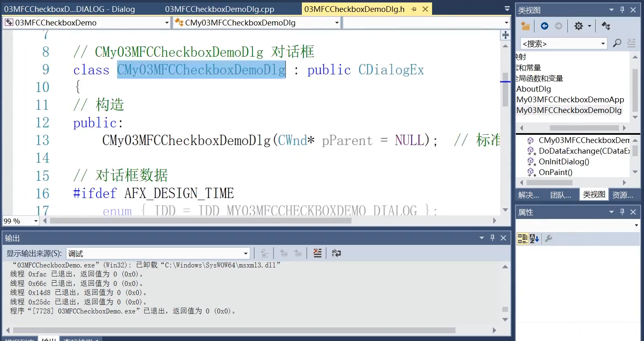Select the CMy03MFCCheckboxDemoDlg constructor icon in members list
This screenshot has height=341, width=644.
pyautogui.click(x=531, y=141)
